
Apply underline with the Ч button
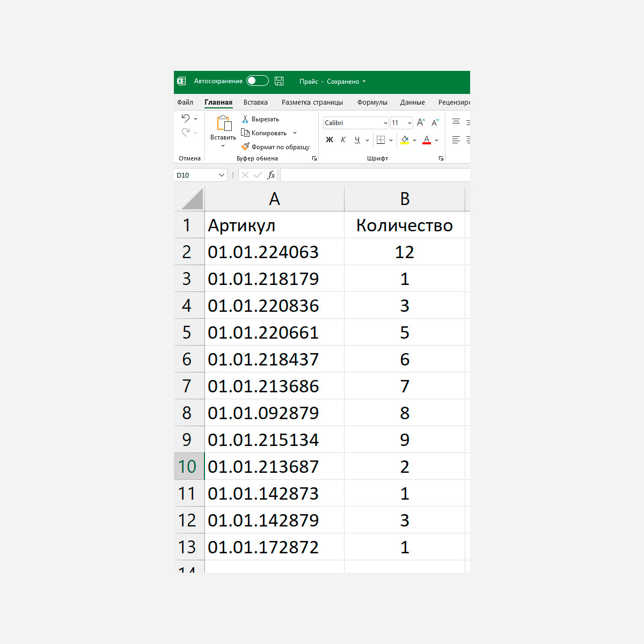point(357,140)
